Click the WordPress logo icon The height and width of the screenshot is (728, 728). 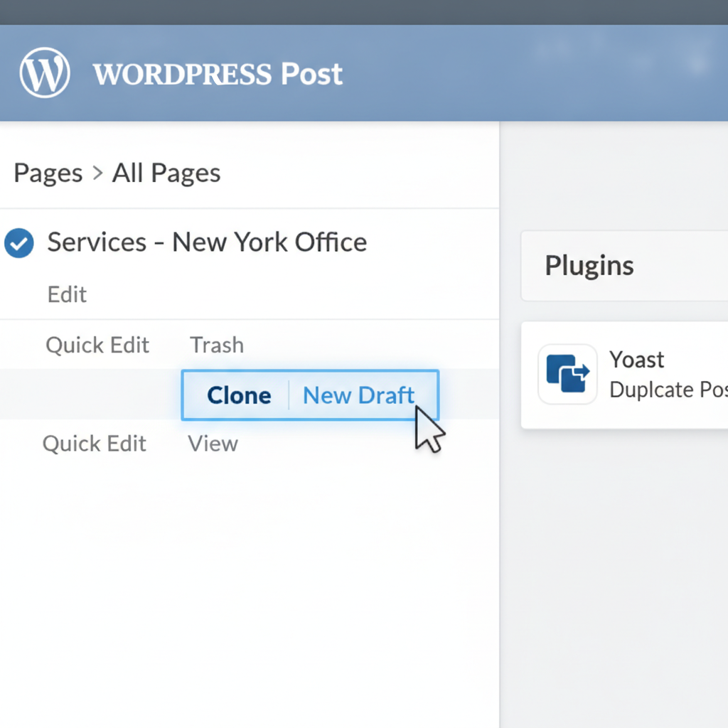[x=45, y=73]
